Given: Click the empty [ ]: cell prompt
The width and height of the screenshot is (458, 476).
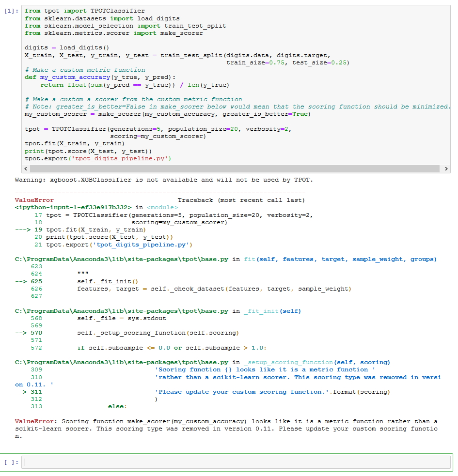Looking at the screenshot, I should [11, 462].
